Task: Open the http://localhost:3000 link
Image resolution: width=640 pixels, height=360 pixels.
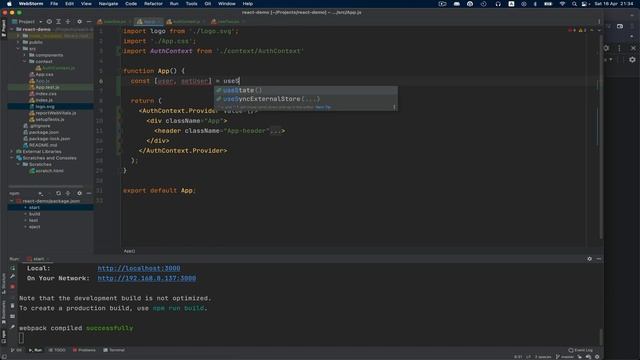Action: pos(139,268)
